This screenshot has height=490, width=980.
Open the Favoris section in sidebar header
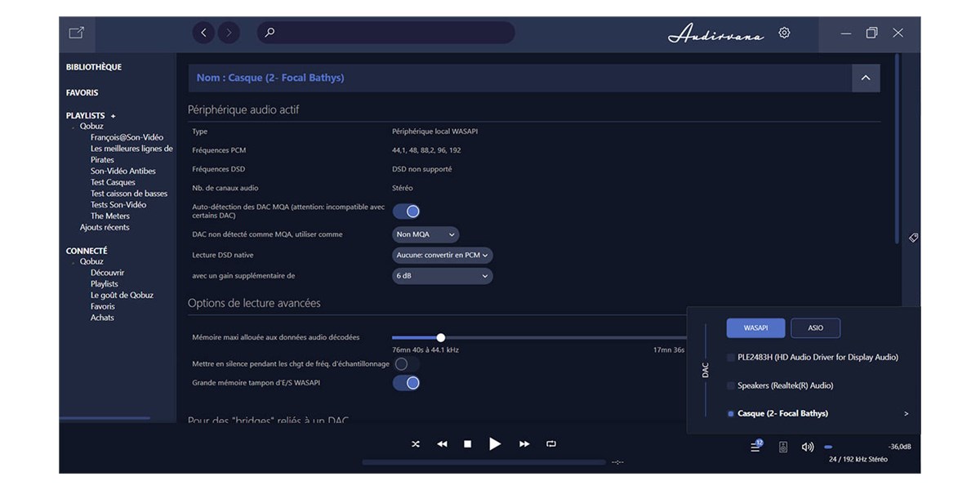(82, 93)
